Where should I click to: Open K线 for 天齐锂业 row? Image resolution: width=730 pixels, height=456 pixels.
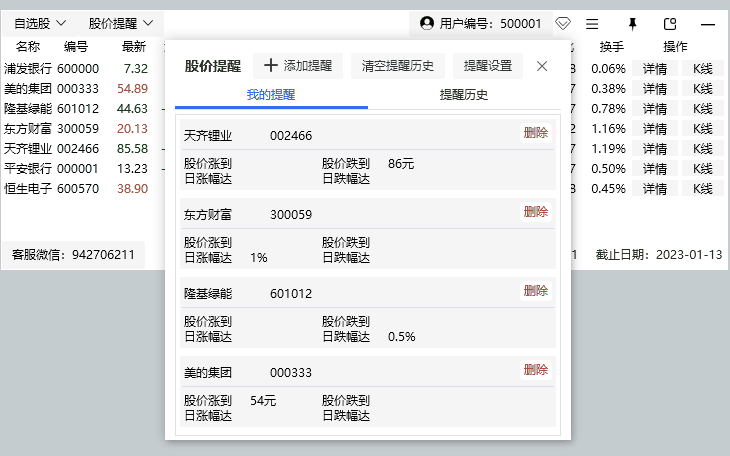pos(703,149)
